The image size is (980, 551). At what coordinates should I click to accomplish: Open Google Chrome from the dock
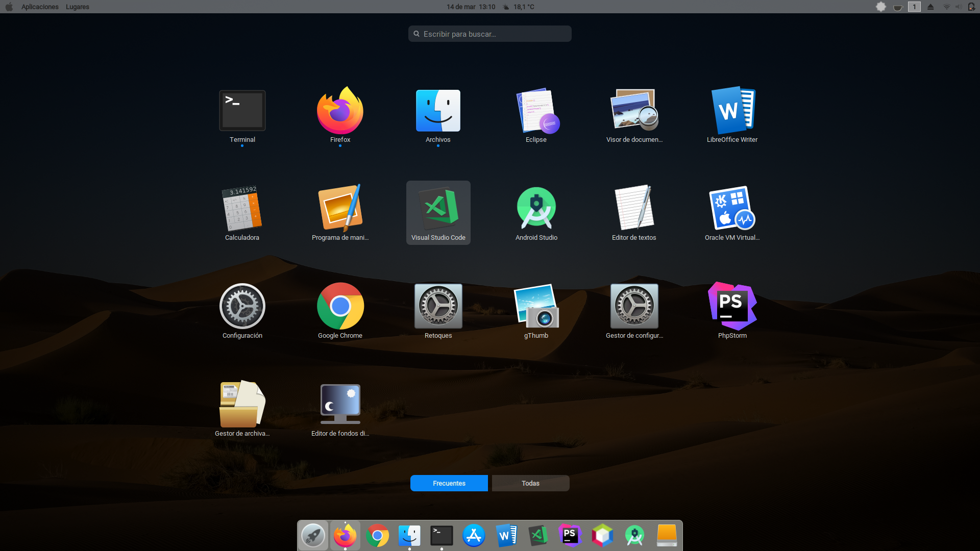point(377,536)
